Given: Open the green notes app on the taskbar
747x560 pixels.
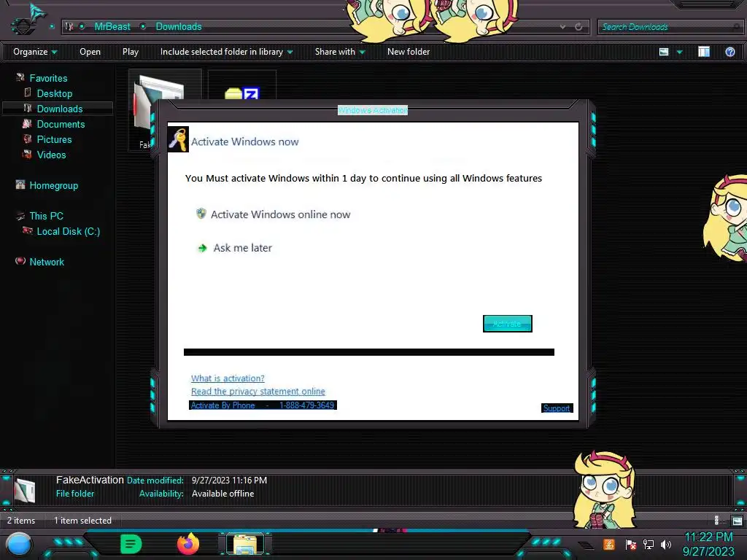Looking at the screenshot, I should point(131,544).
